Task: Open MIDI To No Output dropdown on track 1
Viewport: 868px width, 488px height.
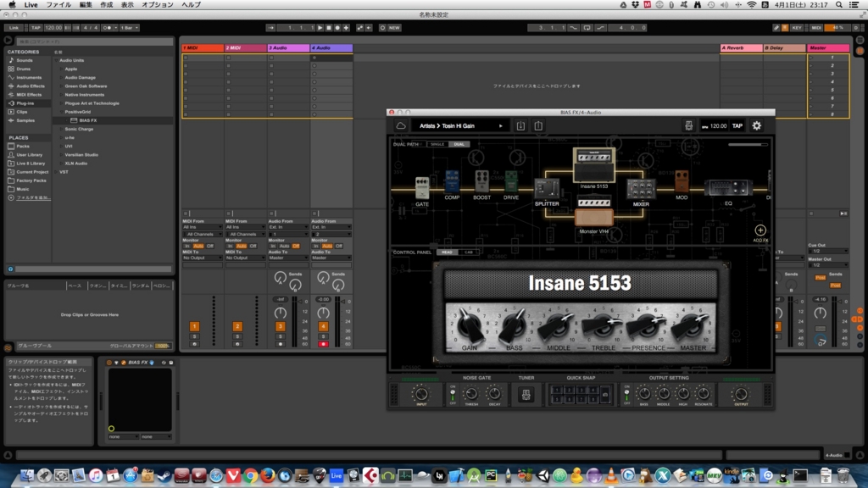Action: pos(202,258)
